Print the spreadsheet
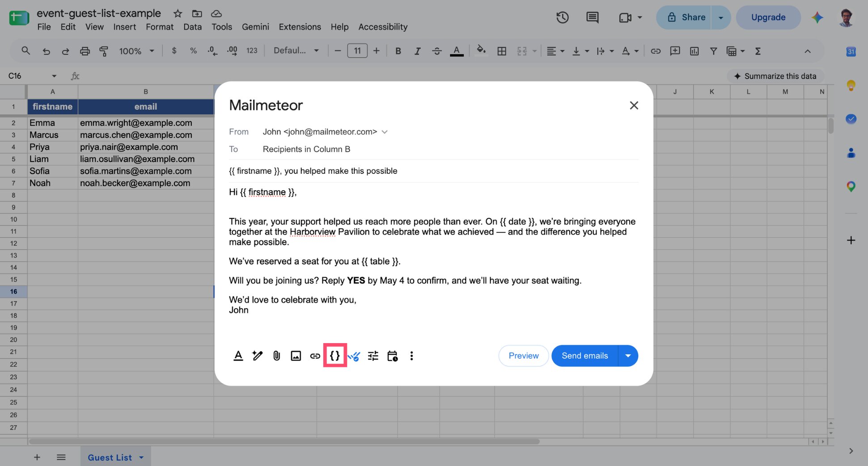Screen dimensions: 868x466 [x=85, y=51]
